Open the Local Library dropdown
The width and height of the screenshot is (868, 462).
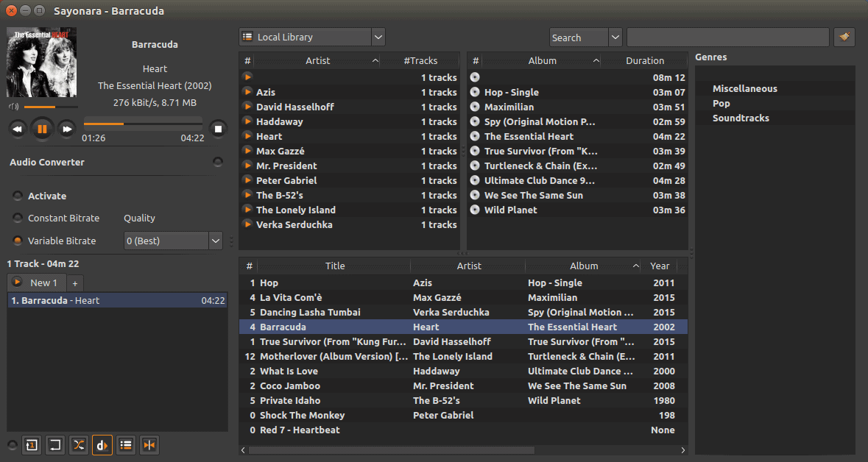[x=312, y=37]
